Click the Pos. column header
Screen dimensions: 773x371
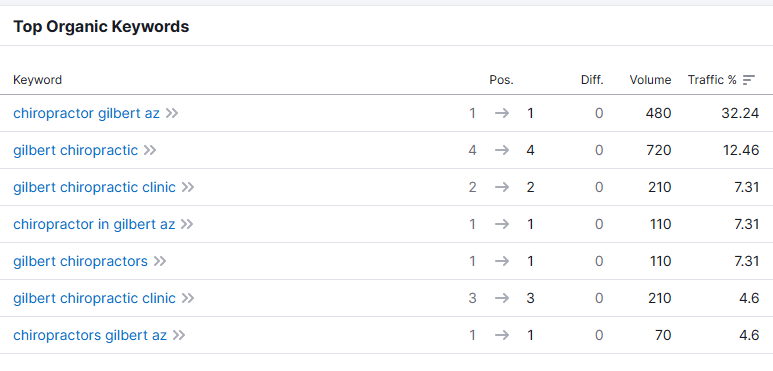pyautogui.click(x=501, y=80)
